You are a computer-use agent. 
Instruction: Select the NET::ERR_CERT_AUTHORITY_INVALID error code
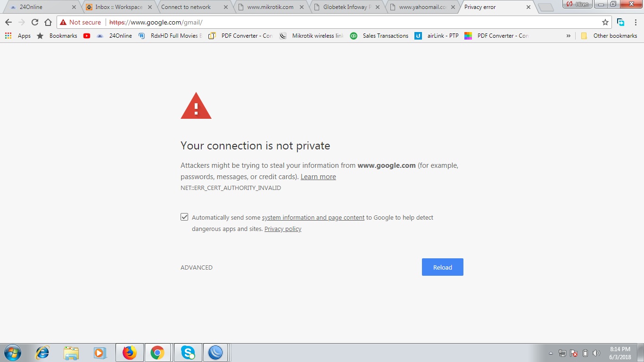point(231,188)
